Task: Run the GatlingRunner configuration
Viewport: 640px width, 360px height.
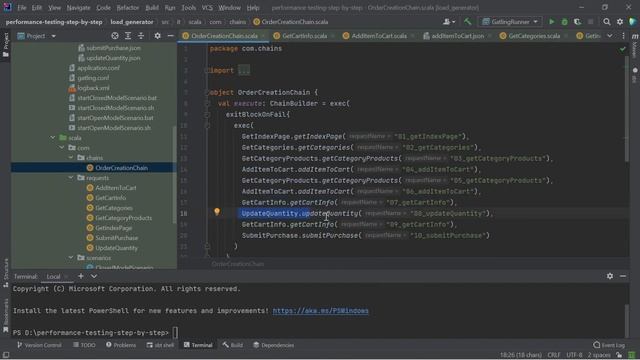Action: pyautogui.click(x=551, y=22)
